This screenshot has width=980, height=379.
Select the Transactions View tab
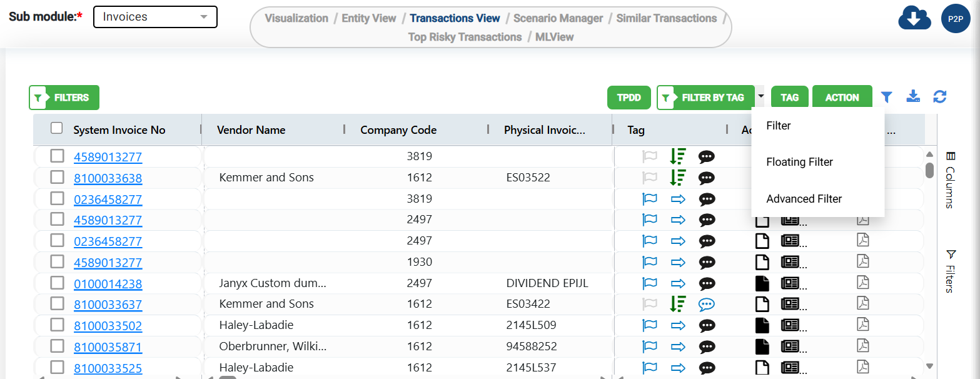coord(455,18)
